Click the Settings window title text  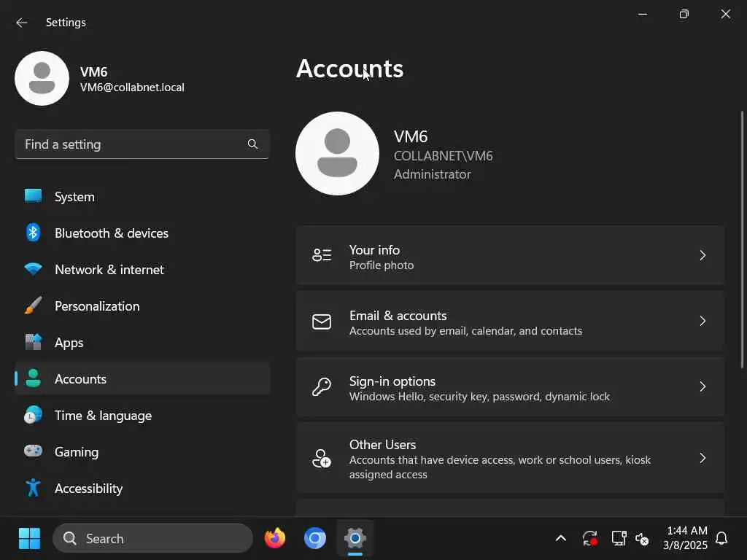66,23
